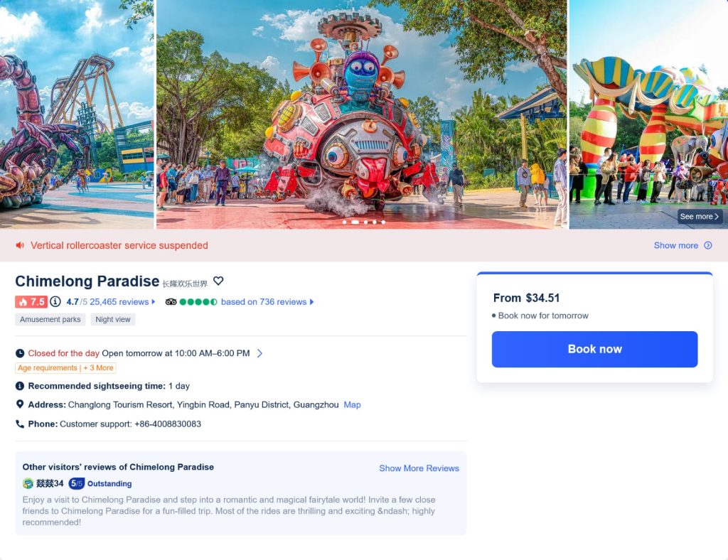Toggle the heart favorite icon next to Chimelong Paradise
This screenshot has width=728, height=560.
pyautogui.click(x=218, y=281)
